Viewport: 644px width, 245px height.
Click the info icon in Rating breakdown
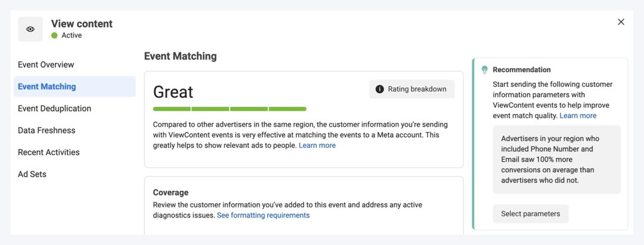(379, 89)
